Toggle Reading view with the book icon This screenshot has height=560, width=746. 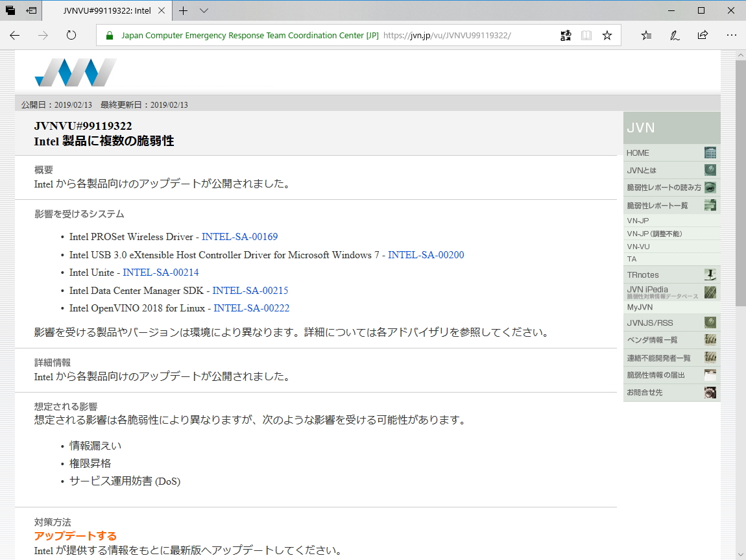tap(586, 35)
